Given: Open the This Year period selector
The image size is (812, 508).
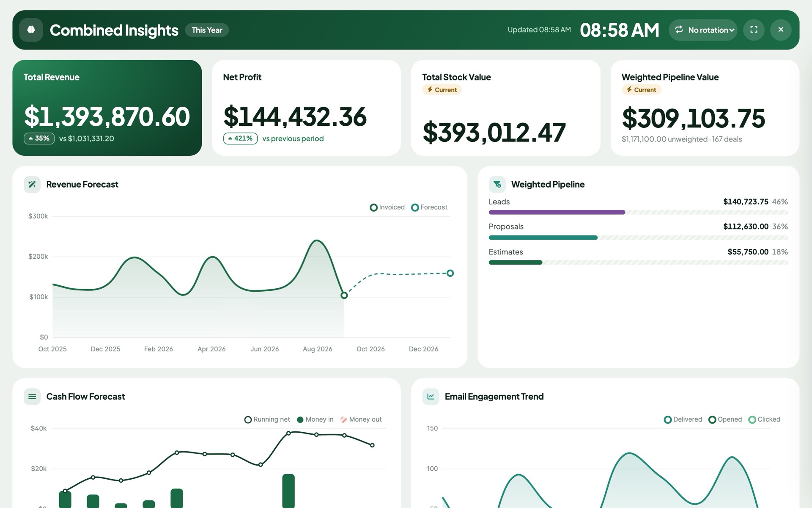Looking at the screenshot, I should tap(207, 30).
